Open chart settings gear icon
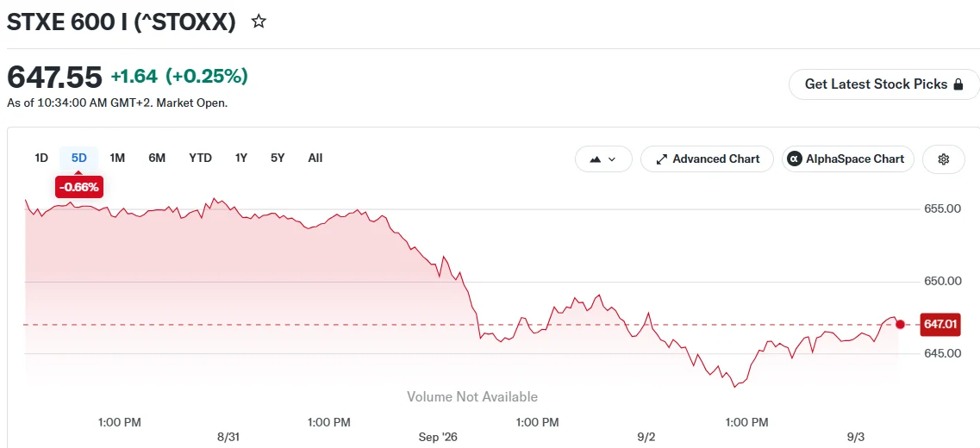The height and width of the screenshot is (448, 980). coord(943,159)
